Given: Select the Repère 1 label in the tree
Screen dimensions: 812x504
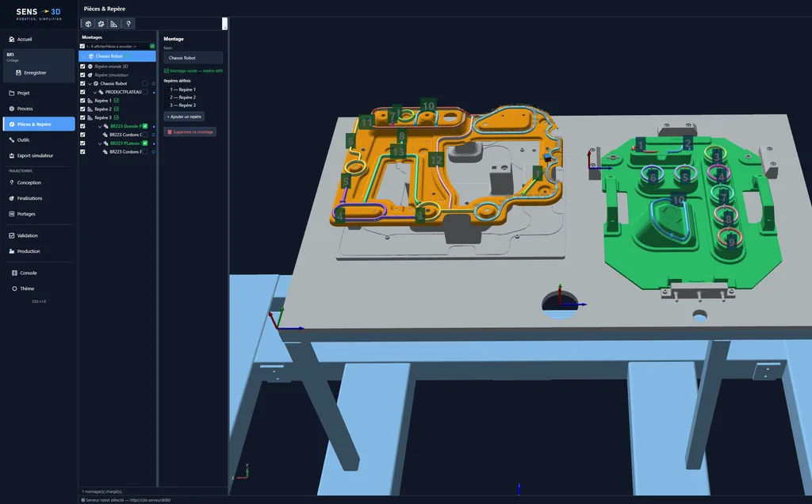Looking at the screenshot, I should click(103, 101).
